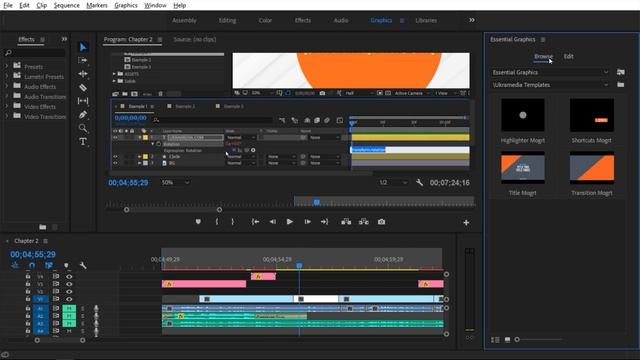Hide track V4 with eye icon
The image size is (640, 360).
click(x=69, y=276)
